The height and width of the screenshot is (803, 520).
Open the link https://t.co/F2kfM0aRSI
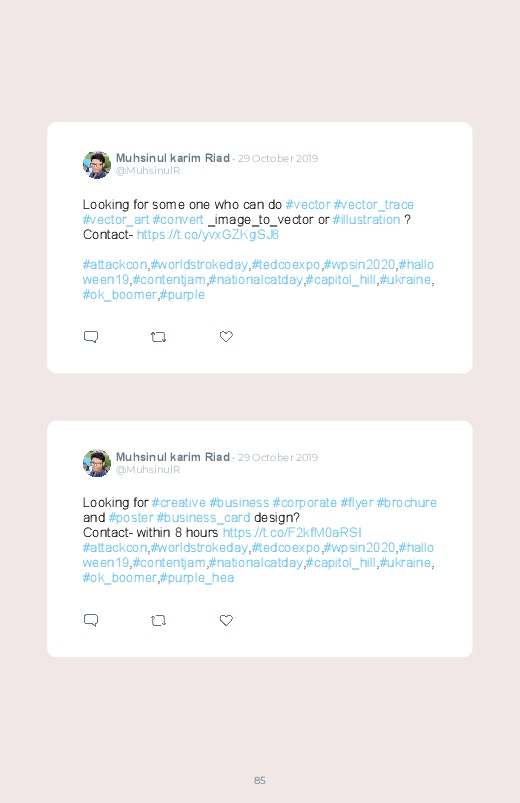292,533
